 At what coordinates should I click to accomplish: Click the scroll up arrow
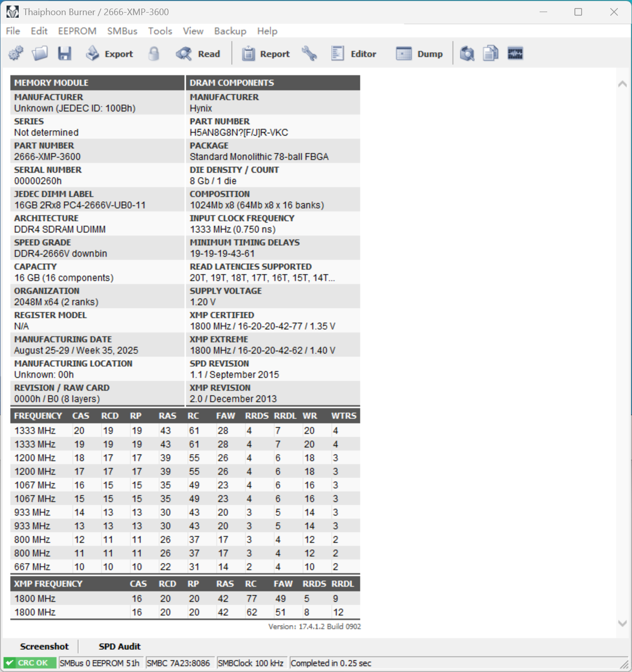(x=622, y=84)
